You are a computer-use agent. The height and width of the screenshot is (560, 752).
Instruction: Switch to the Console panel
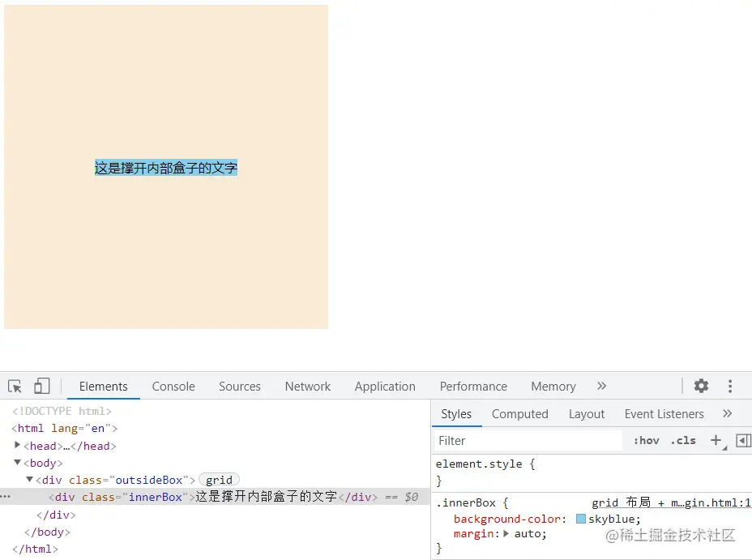[173, 386]
